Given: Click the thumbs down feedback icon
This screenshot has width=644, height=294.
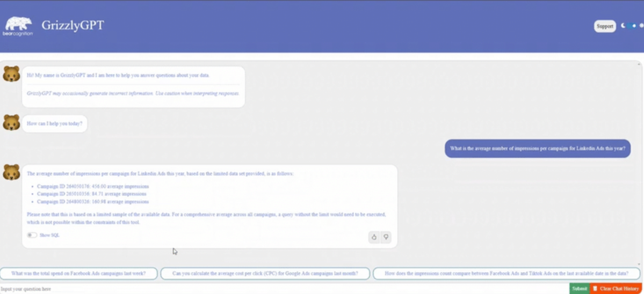Looking at the screenshot, I should click(386, 237).
